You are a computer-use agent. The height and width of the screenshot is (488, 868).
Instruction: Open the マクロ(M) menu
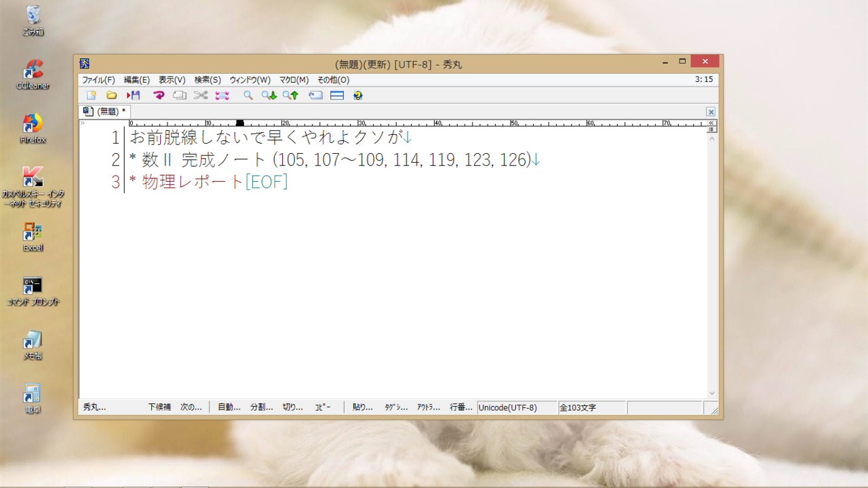pos(294,80)
